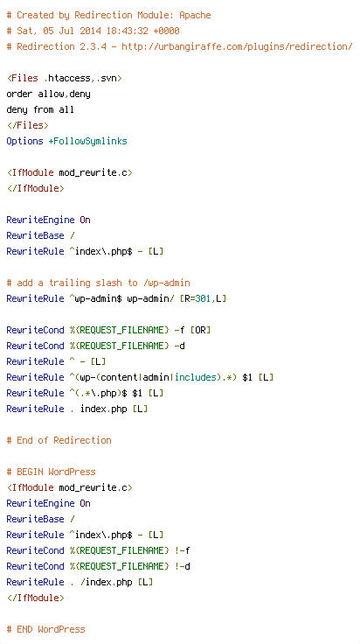Click the first RewriteEngine On line
This screenshot has height=644, width=360.
coord(48,220)
